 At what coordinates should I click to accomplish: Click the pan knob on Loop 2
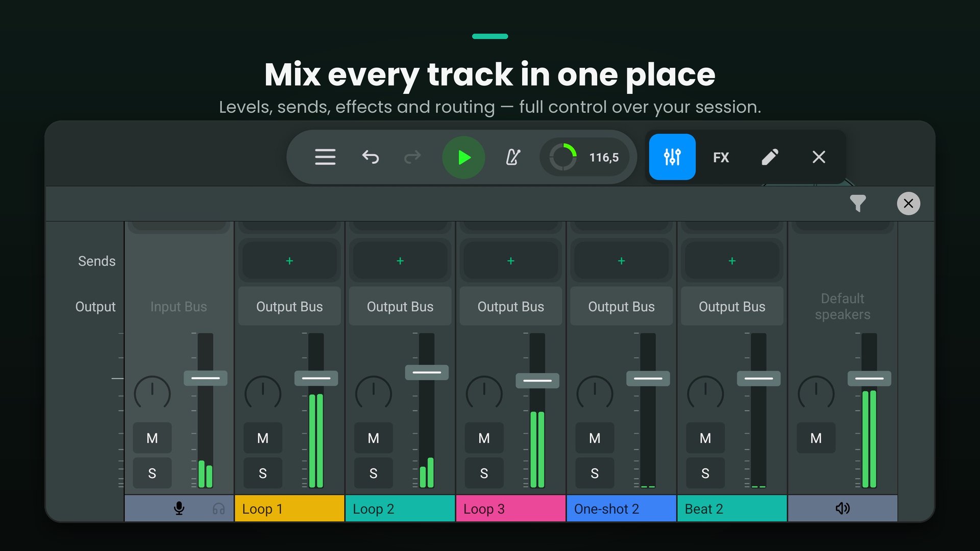pos(374,393)
